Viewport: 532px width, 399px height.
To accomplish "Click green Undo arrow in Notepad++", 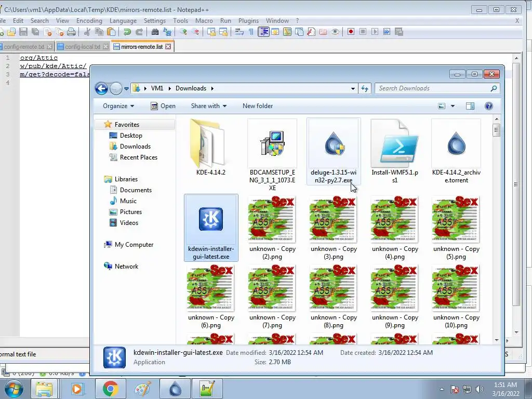I will click(127, 32).
